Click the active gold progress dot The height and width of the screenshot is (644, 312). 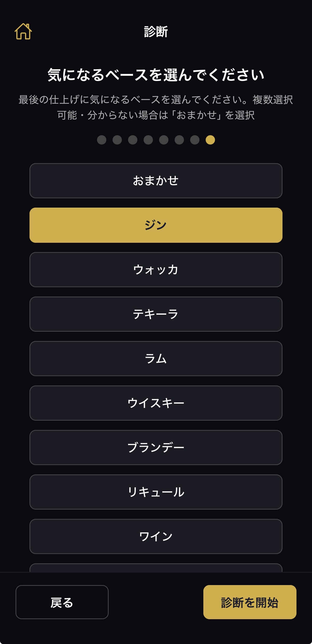coord(210,140)
